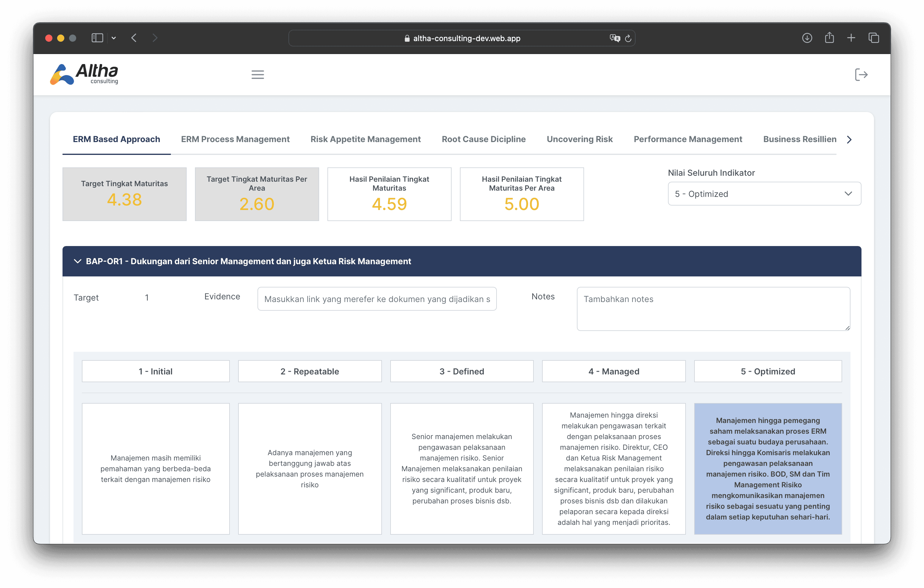Click the highlighted Optimized description card
924x588 pixels.
768,469
